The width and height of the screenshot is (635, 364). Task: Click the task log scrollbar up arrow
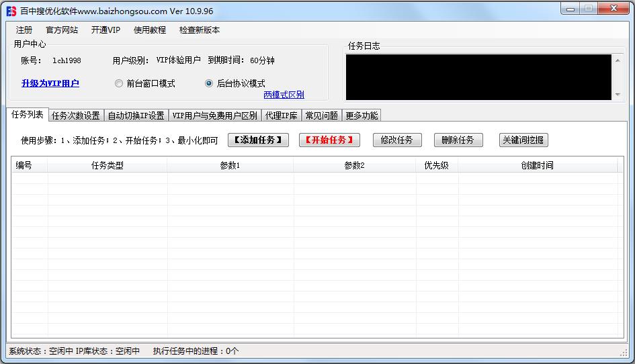click(x=618, y=60)
